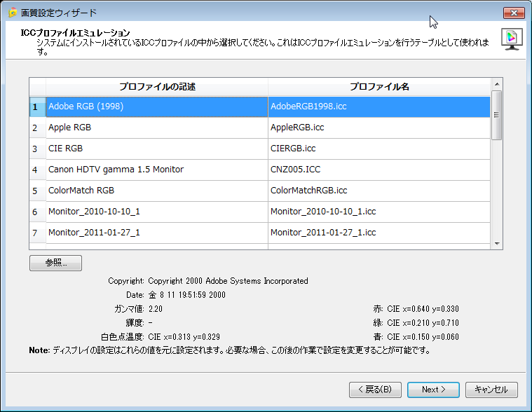Proceed with the Next button
532x412 pixels.
click(434, 390)
